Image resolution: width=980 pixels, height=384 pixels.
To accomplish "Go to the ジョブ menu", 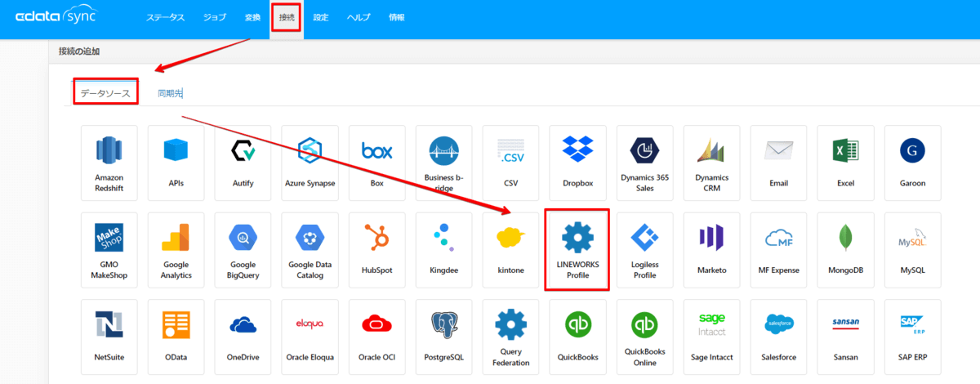I will click(x=215, y=17).
